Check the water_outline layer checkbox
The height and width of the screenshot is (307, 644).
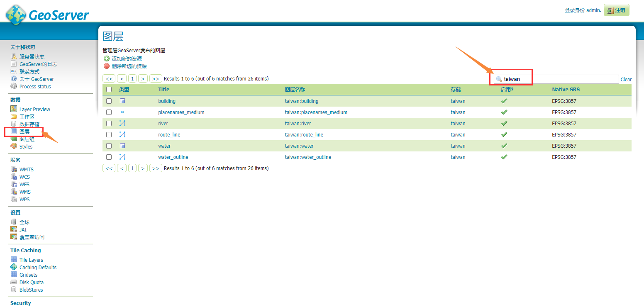109,157
